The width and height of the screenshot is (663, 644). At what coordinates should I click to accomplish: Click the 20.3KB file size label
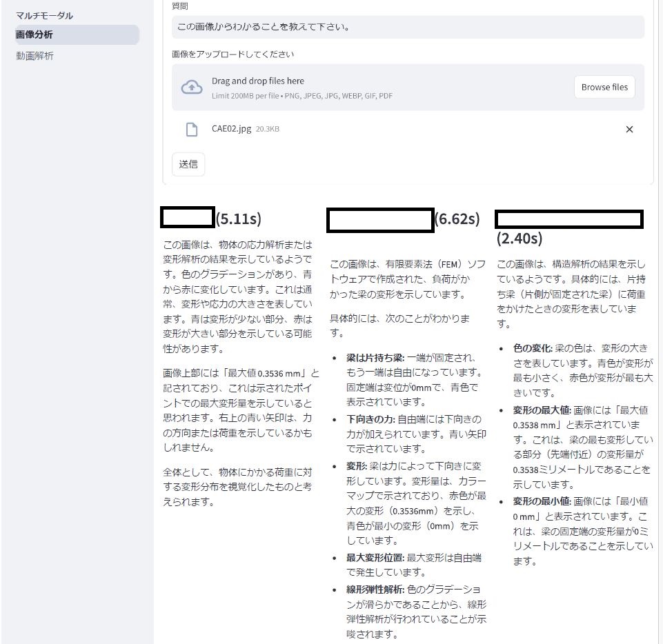point(267,129)
